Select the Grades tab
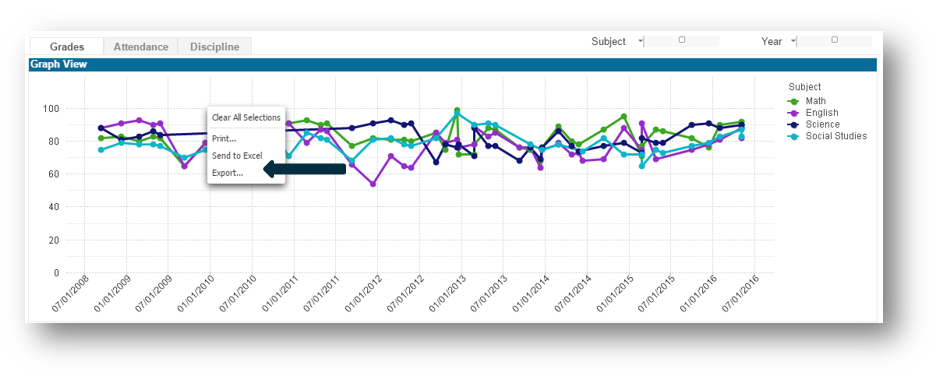Screen dimensions: 943x377 point(67,47)
